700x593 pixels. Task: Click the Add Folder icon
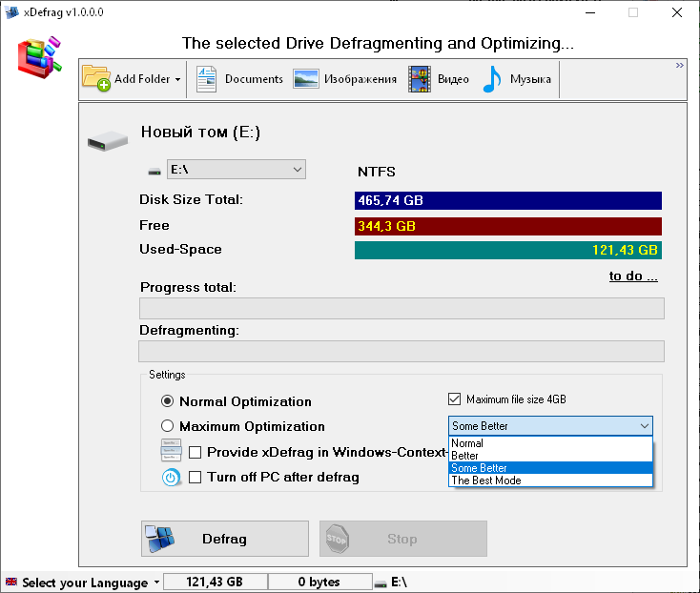click(x=96, y=78)
